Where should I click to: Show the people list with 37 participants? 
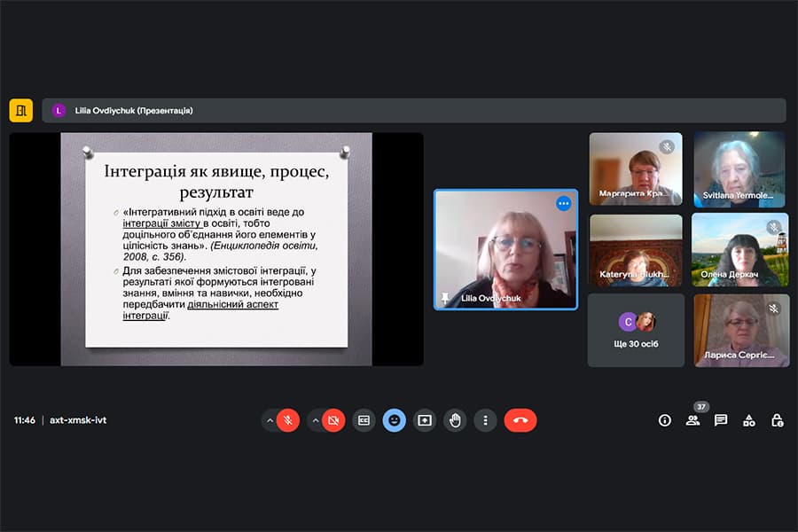(692, 420)
